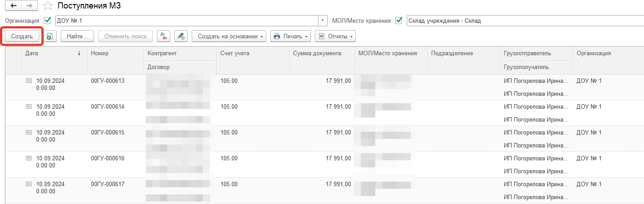
Task: Click the copy document icon with green plus
Action: tap(50, 37)
